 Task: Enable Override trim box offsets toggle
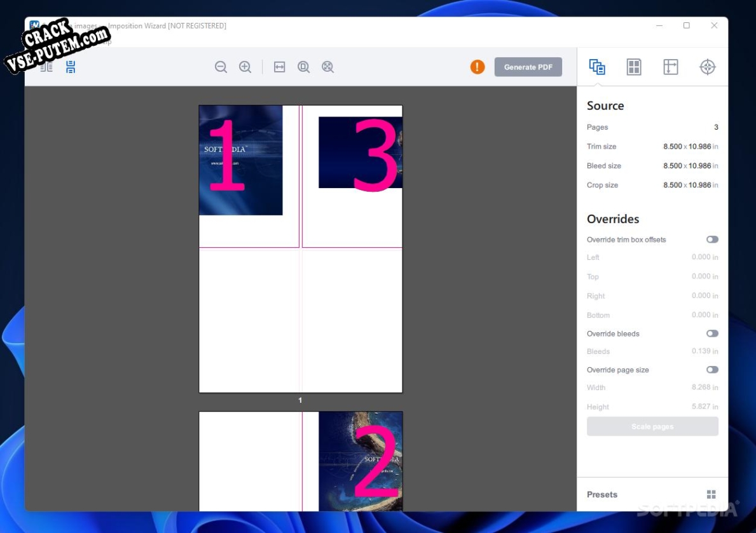point(711,240)
